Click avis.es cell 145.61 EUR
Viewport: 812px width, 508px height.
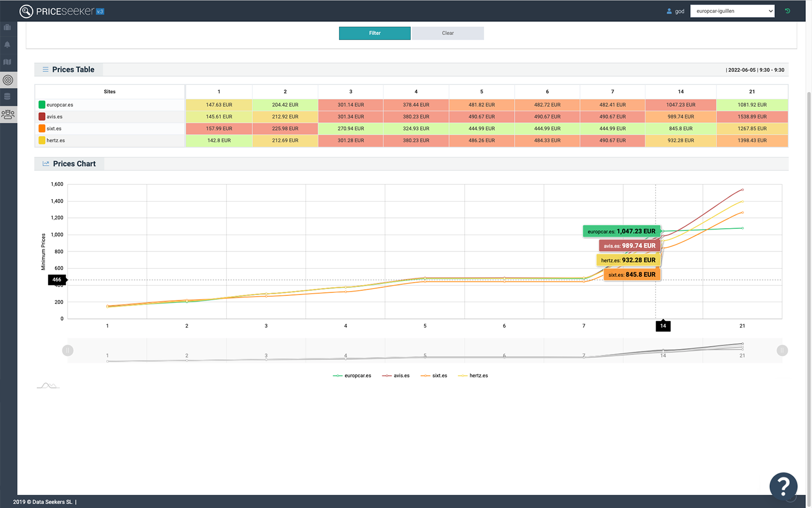pos(219,116)
